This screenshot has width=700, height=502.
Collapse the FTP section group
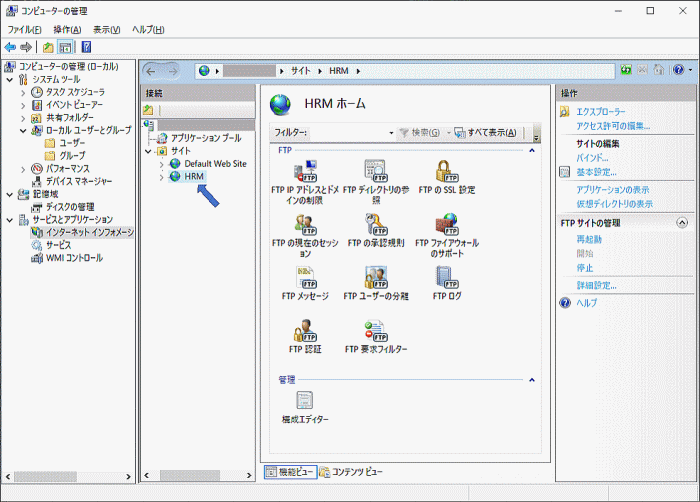click(532, 151)
